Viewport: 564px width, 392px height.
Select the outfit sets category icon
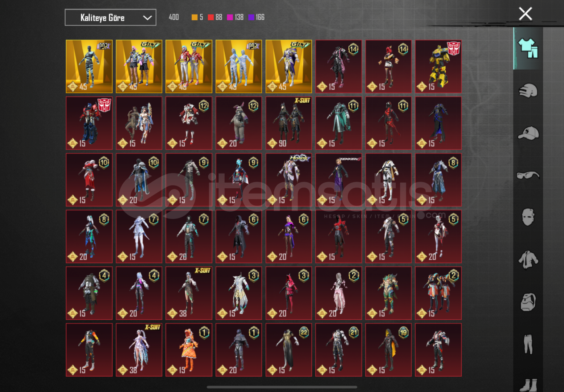coord(528,48)
